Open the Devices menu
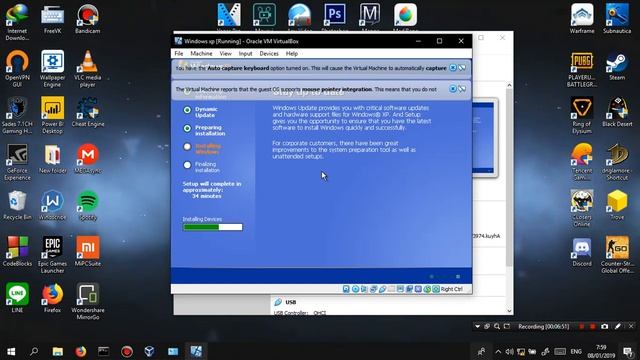640x360 pixels. tap(269, 53)
